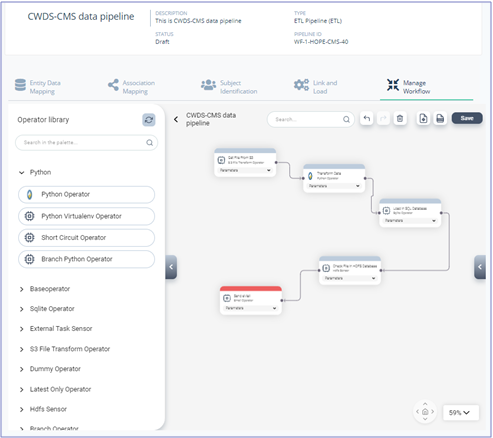Select the Short Circuit Operator item
Viewport: 493px width, 438px height.
pyautogui.click(x=86, y=238)
